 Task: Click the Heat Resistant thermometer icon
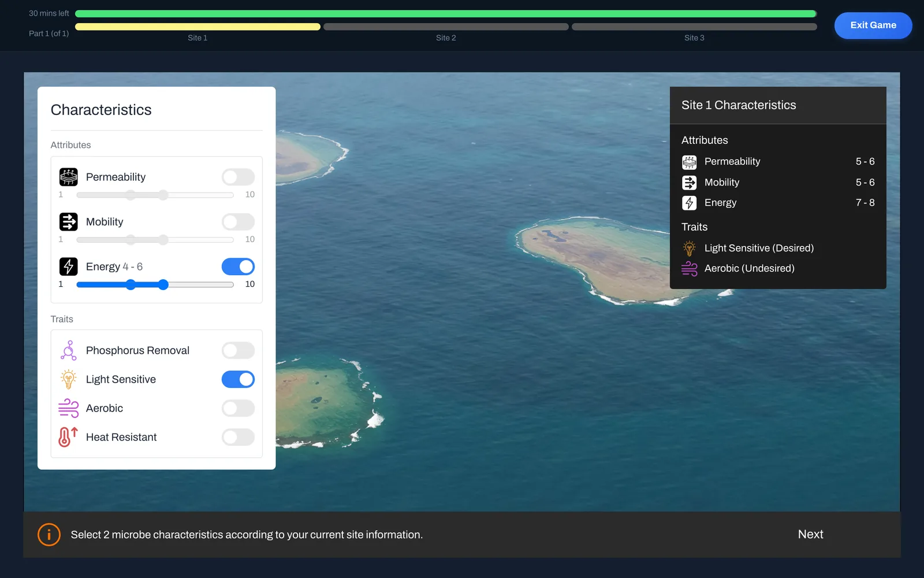[x=68, y=437]
